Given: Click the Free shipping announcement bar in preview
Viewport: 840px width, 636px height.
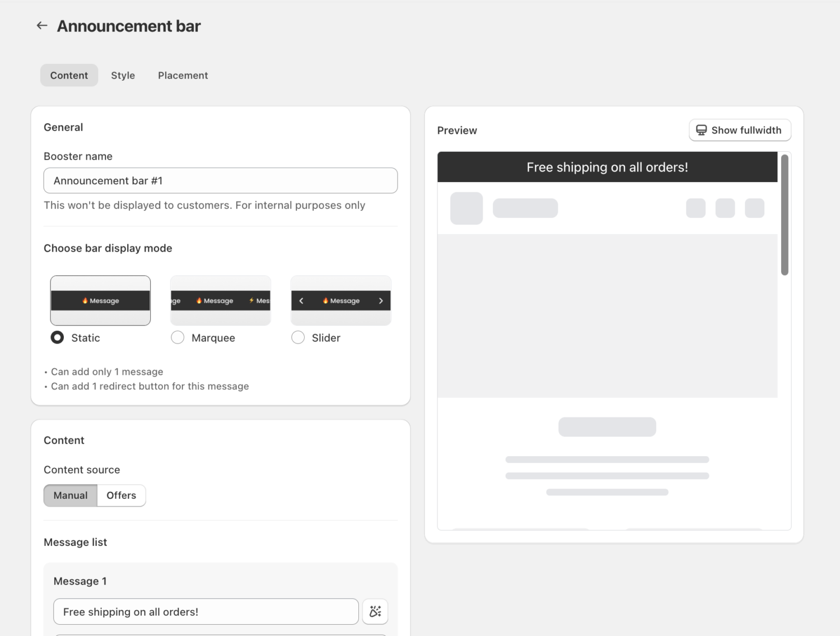Looking at the screenshot, I should pos(607,167).
